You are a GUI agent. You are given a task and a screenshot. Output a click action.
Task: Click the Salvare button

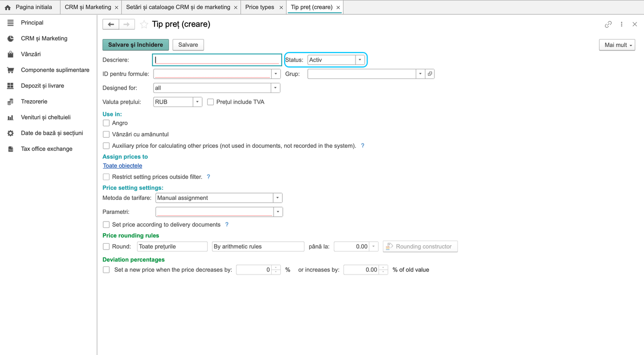[188, 45]
